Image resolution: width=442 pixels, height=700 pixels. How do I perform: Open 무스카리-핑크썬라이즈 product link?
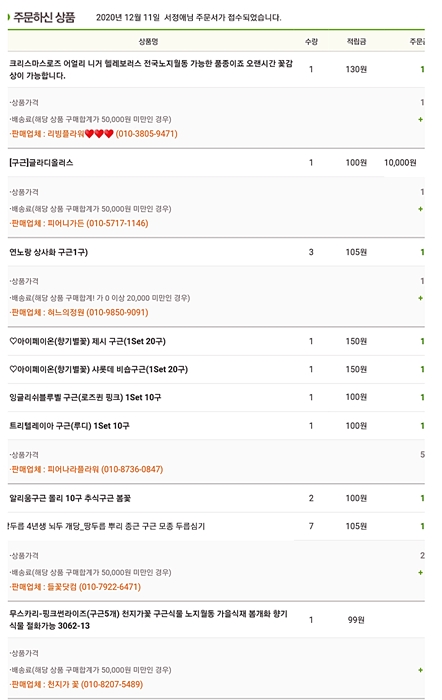click(x=149, y=620)
